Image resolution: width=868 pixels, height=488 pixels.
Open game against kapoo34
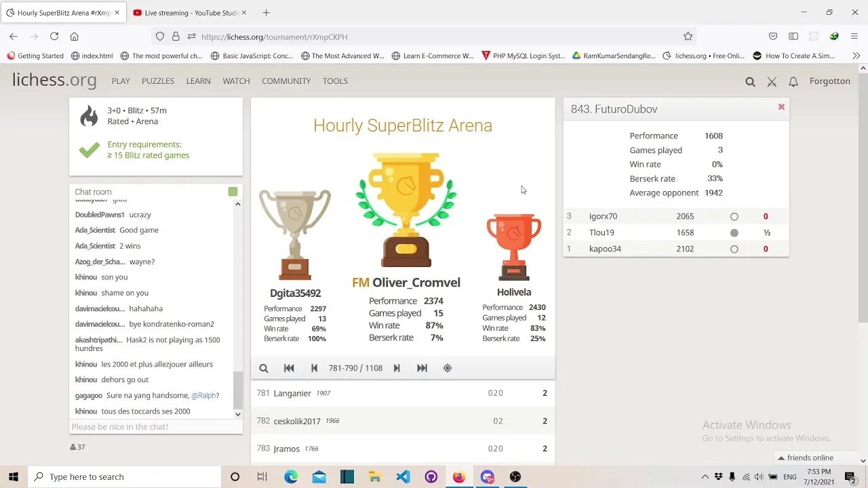676,249
